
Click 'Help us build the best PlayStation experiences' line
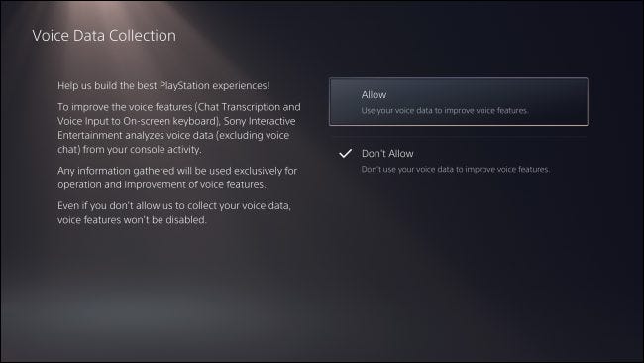[x=163, y=86]
